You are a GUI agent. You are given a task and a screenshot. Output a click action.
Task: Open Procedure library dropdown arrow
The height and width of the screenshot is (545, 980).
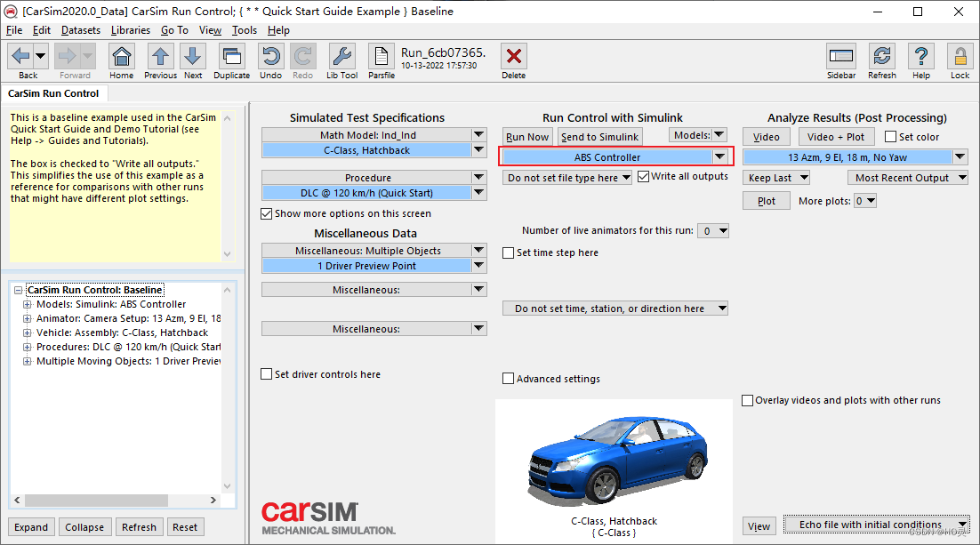(478, 178)
